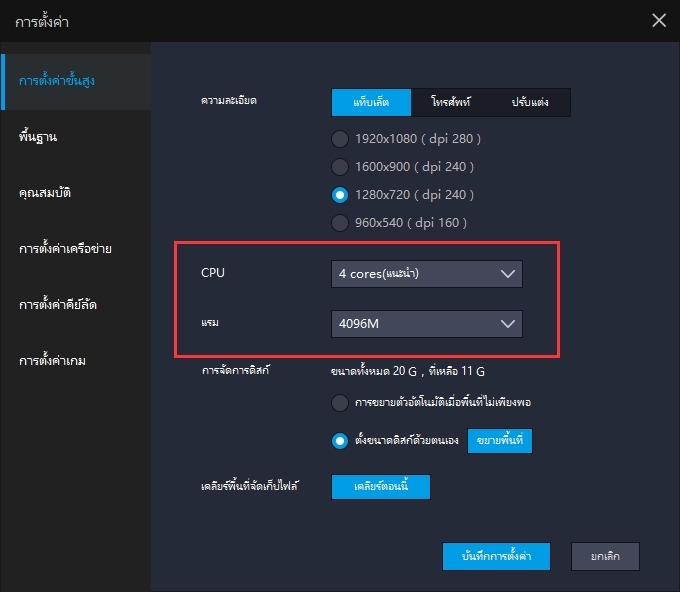Open the การตั้งค่าเครือข่าย network settings section
This screenshot has width=680, height=592.
[x=70, y=248]
